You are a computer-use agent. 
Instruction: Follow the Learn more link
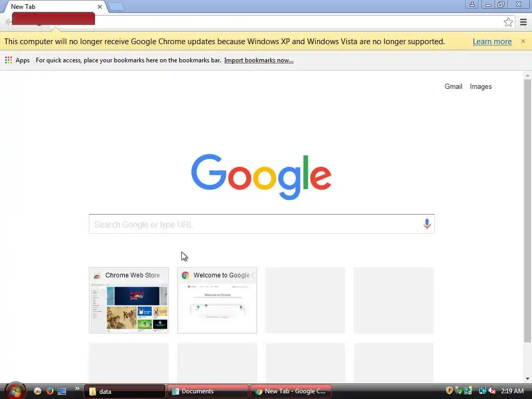492,42
